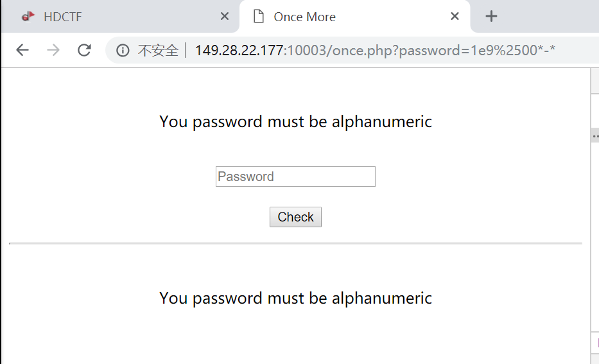Focus the Password input field

295,177
